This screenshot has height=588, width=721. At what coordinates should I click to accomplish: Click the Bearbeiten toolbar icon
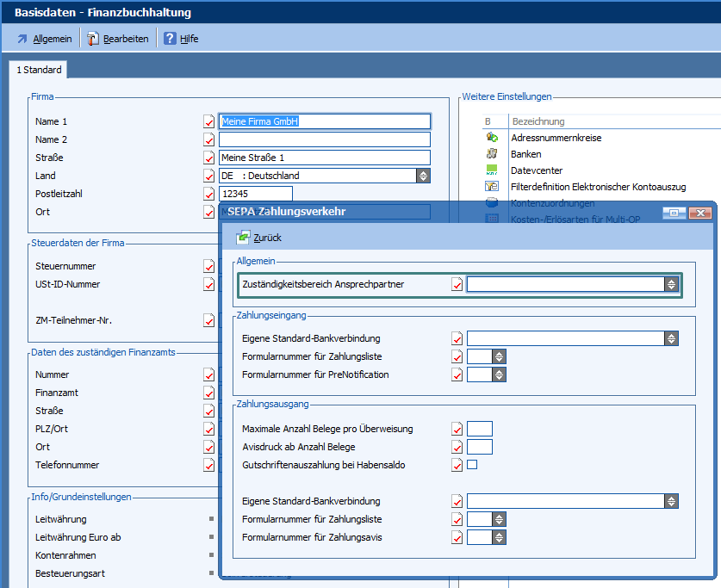click(93, 39)
